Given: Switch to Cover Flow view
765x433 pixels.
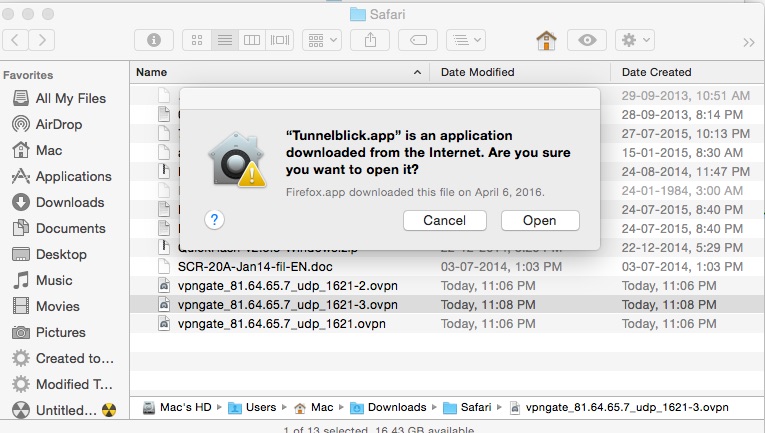Looking at the screenshot, I should click(280, 40).
